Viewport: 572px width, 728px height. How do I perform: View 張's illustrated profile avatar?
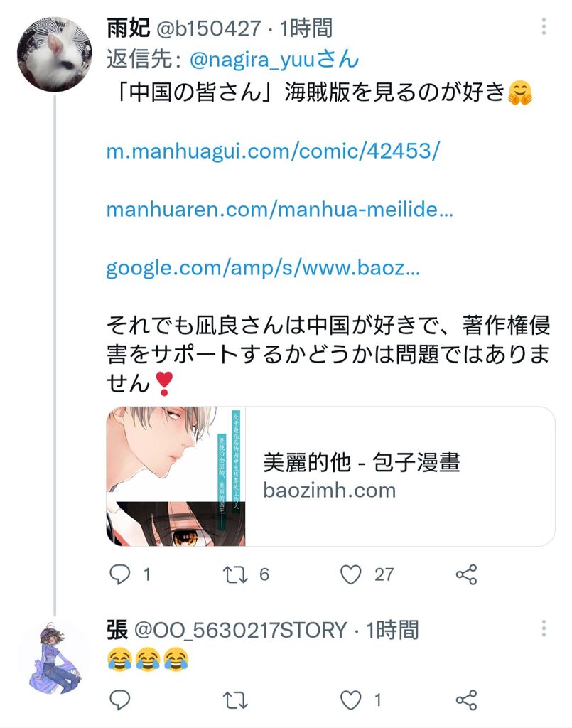[54, 658]
